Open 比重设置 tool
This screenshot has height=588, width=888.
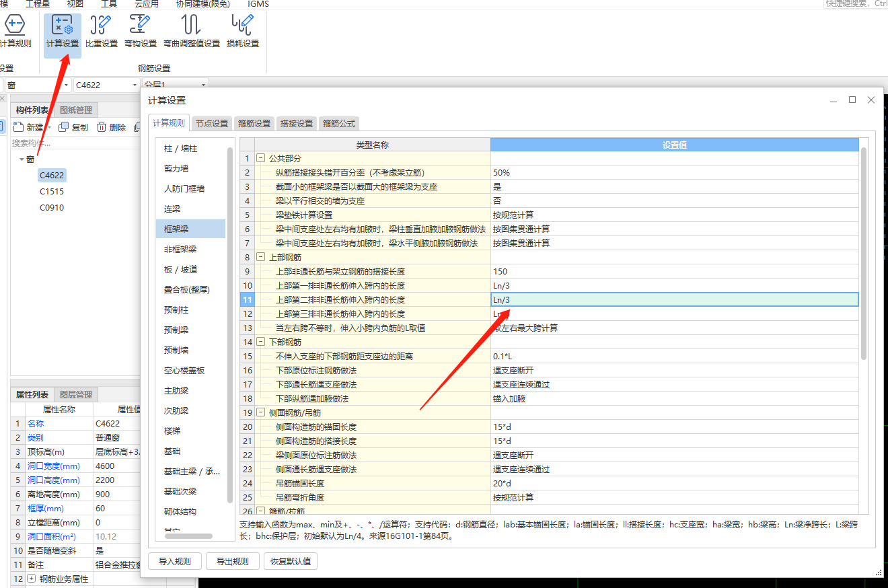pyautogui.click(x=102, y=32)
